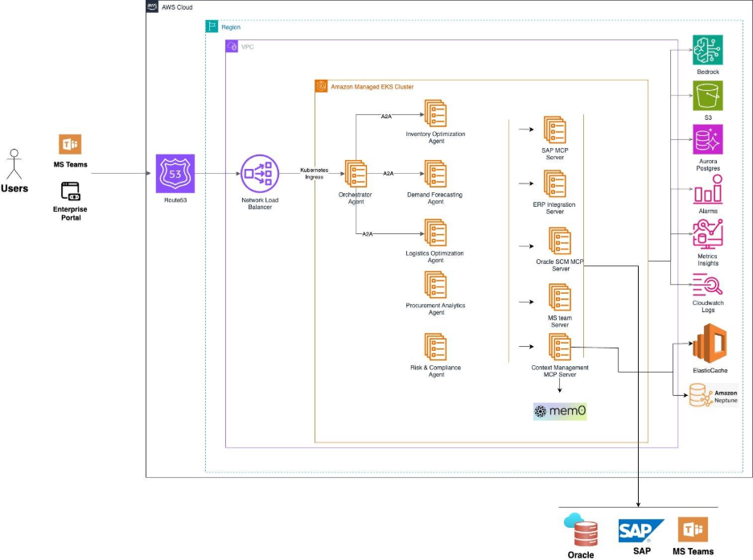Select the Enterprise Portal icon
753x560 pixels.
point(71,191)
